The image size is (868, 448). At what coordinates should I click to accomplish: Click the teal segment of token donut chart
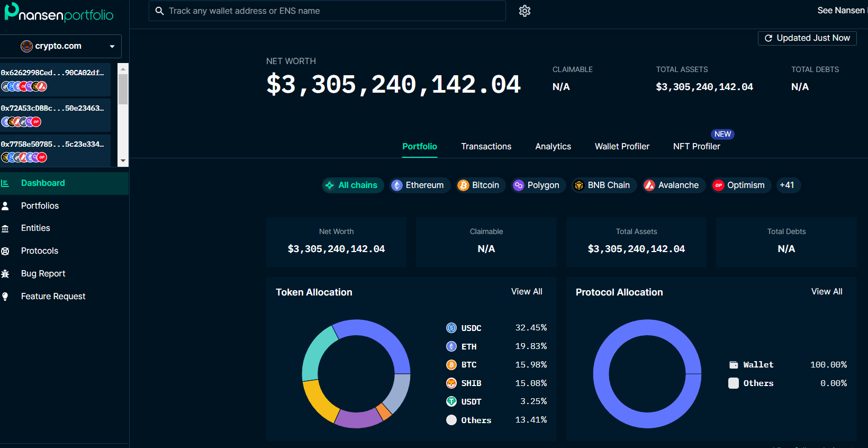317,352
